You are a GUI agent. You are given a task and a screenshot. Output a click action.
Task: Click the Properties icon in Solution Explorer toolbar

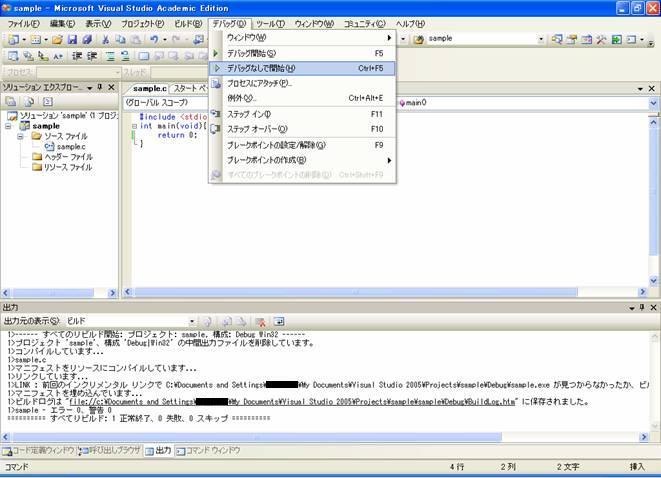[x=11, y=102]
